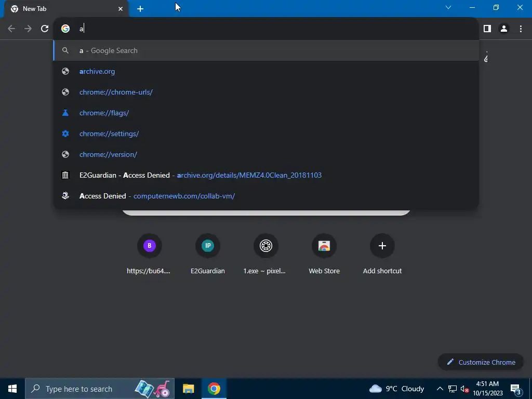Click the magnifier icon in search suggestion
The width and height of the screenshot is (532, 399).
(x=65, y=50)
